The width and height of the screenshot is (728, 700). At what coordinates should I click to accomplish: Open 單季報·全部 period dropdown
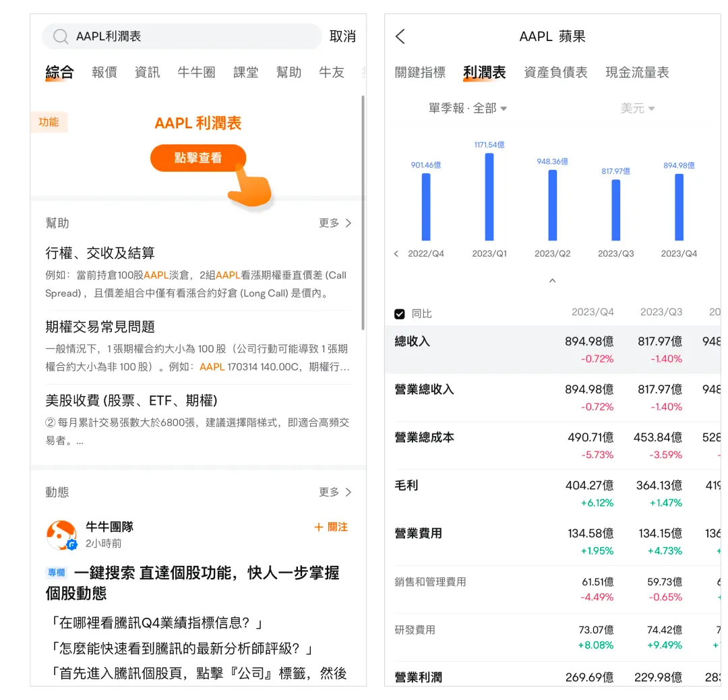click(468, 108)
